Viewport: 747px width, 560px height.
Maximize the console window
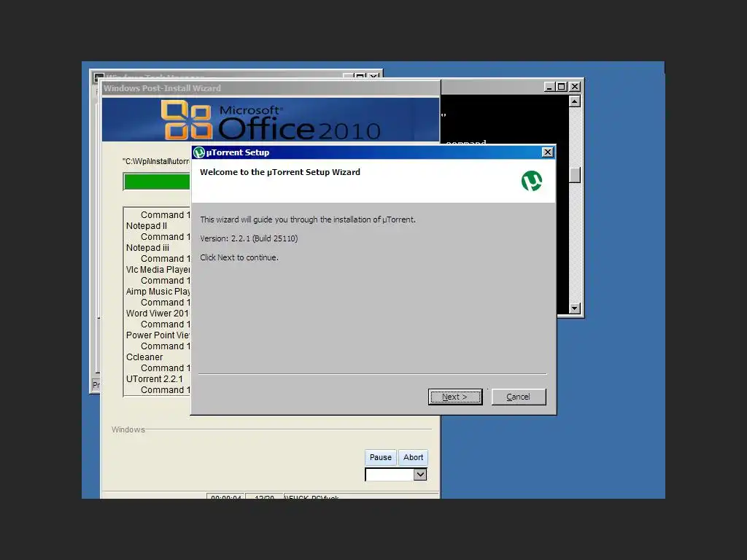point(562,87)
